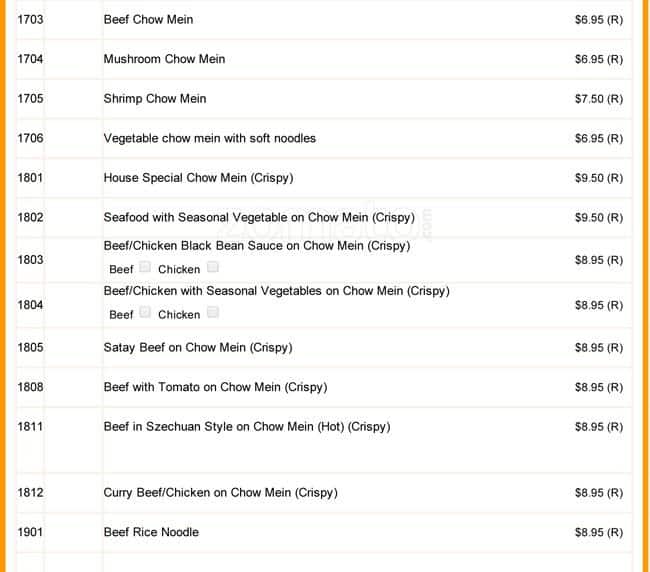Pick House Special Chow Mein (Crispy)
This screenshot has width=650, height=572.
point(198,178)
